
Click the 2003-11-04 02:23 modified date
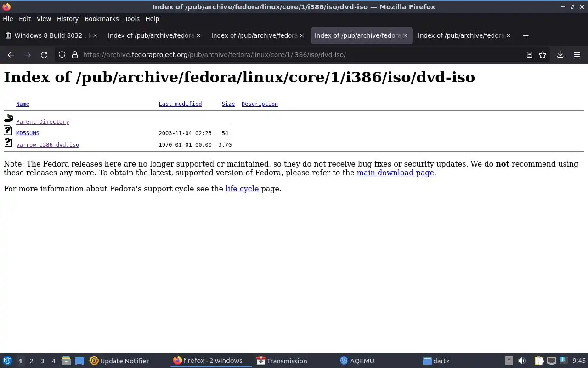coord(185,133)
